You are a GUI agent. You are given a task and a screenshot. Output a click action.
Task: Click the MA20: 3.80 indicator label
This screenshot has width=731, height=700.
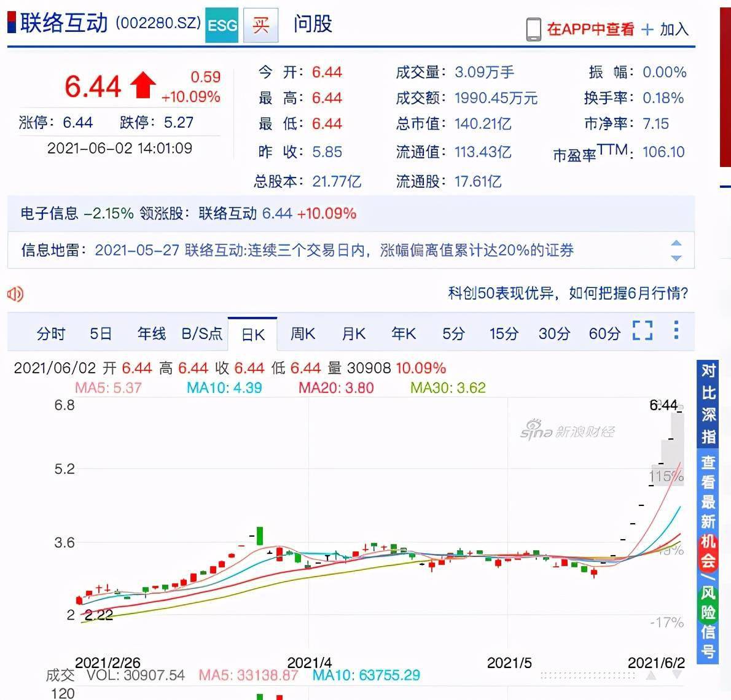(x=336, y=387)
